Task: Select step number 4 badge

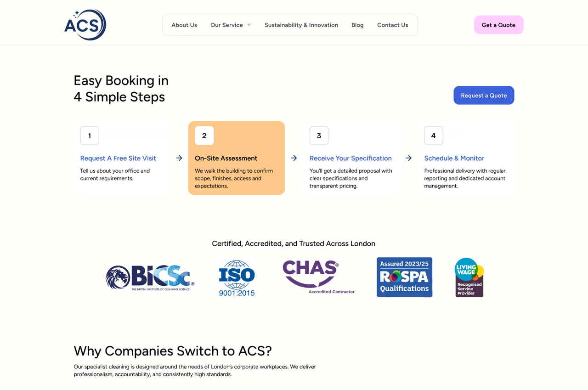Action: tap(434, 136)
